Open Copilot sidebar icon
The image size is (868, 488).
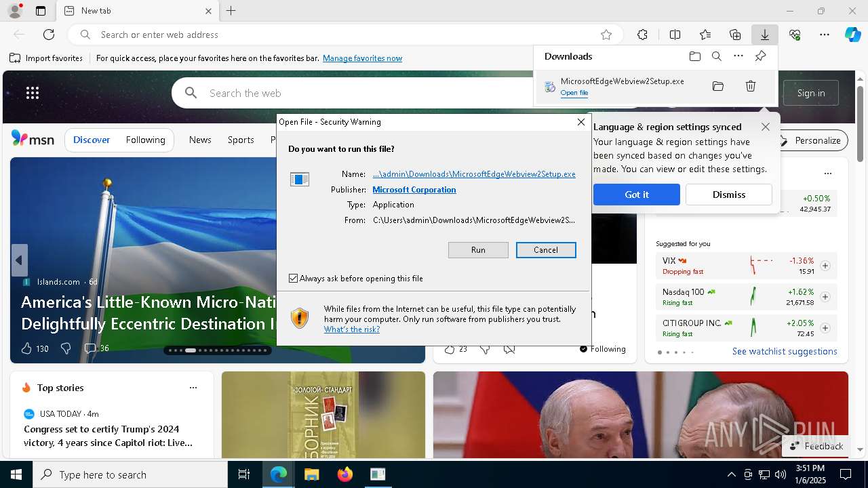(x=852, y=35)
